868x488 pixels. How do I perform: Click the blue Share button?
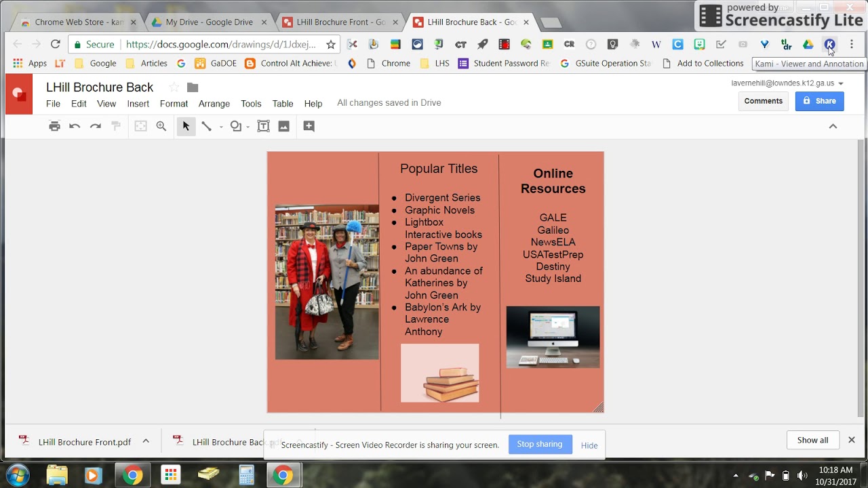(819, 101)
